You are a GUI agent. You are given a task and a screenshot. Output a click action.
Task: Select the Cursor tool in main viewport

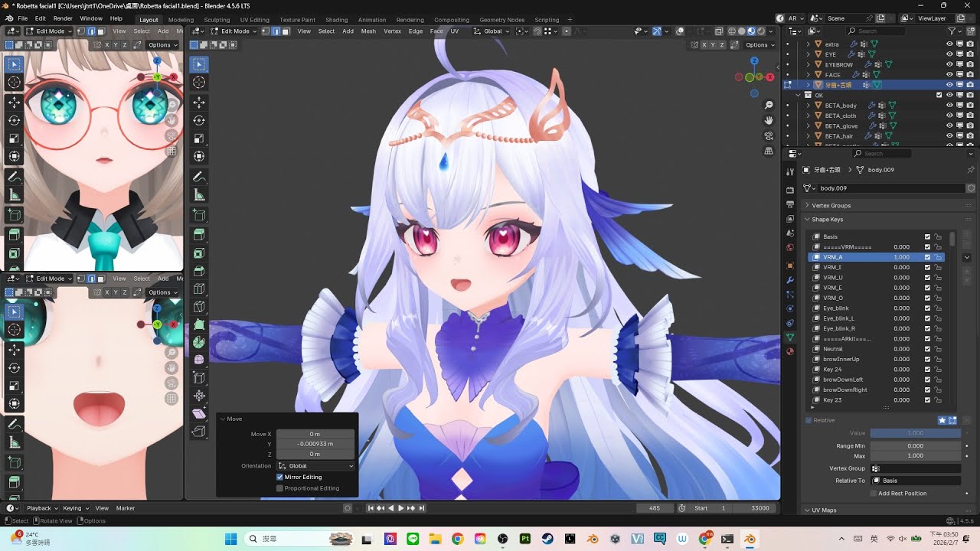[199, 82]
